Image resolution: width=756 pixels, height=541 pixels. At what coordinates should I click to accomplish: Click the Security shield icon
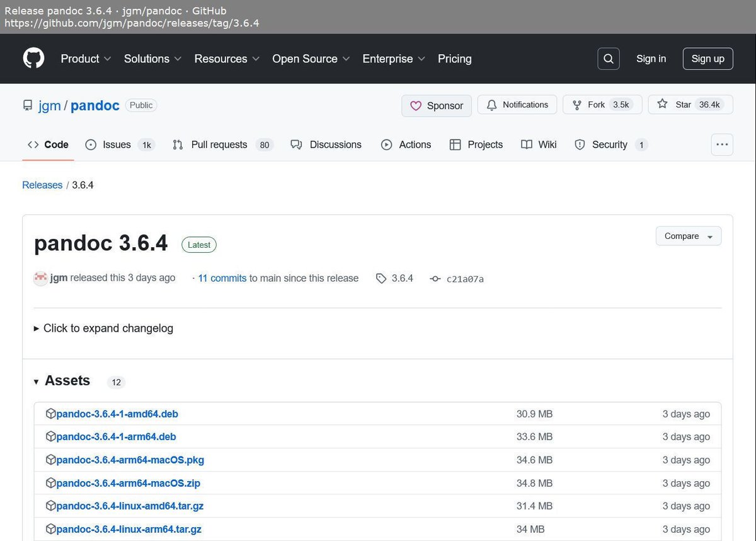[x=580, y=144]
